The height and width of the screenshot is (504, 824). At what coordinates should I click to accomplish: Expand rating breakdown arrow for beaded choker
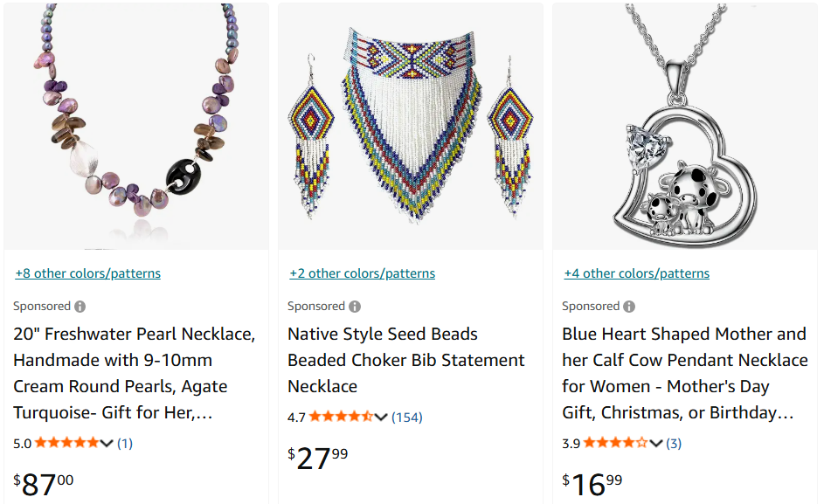tap(381, 417)
